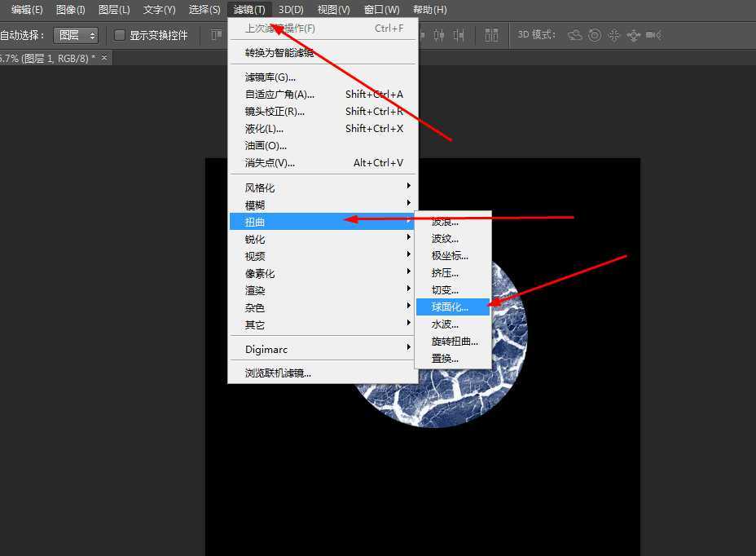Select the rotate 3D object mode icon
Image resolution: width=756 pixels, height=556 pixels.
point(576,35)
